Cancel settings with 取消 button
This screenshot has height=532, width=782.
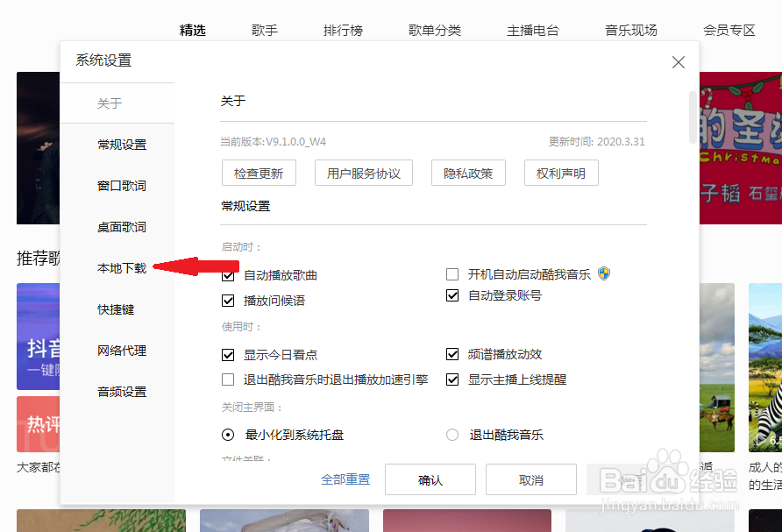click(x=531, y=479)
